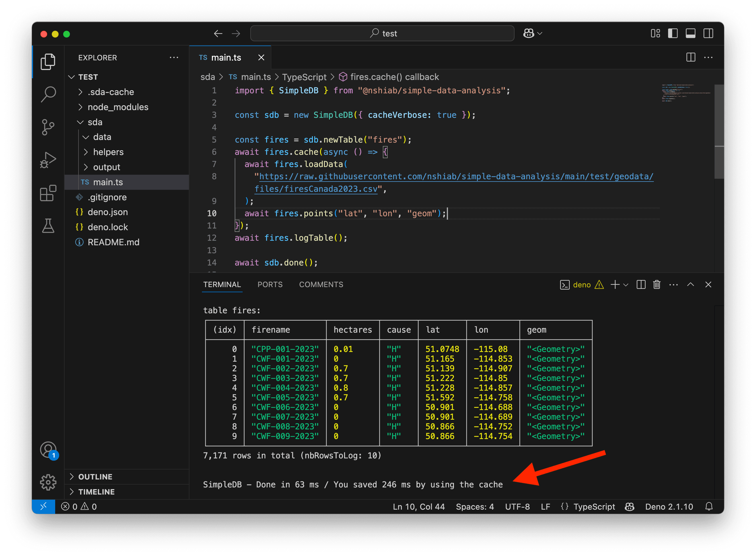Click the TypeScript breadcrumb segment
The height and width of the screenshot is (556, 756).
[304, 77]
